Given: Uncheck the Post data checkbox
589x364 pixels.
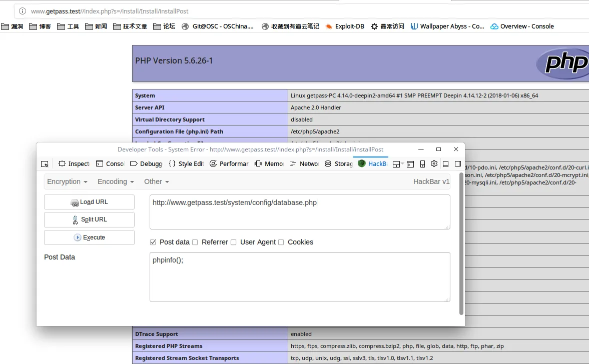Looking at the screenshot, I should pos(153,242).
